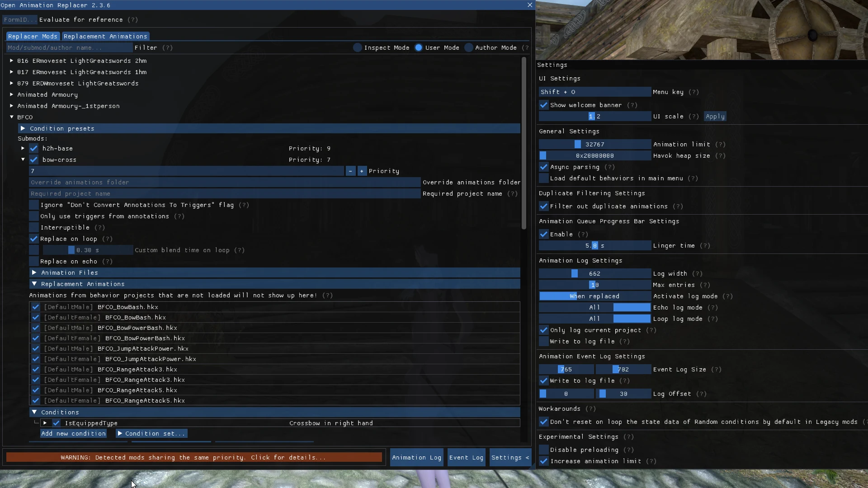Open help tooltip for Menu key

tap(694, 92)
